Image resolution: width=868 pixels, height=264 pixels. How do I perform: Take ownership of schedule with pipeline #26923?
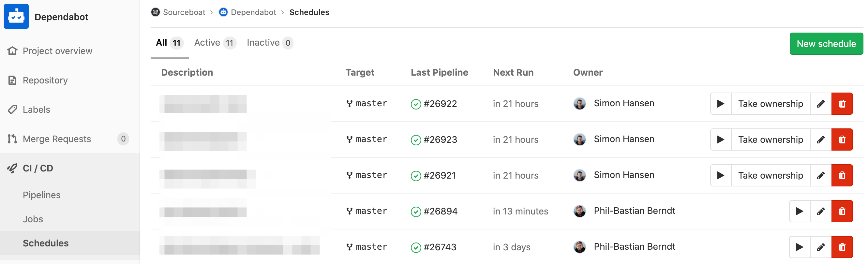[770, 139]
